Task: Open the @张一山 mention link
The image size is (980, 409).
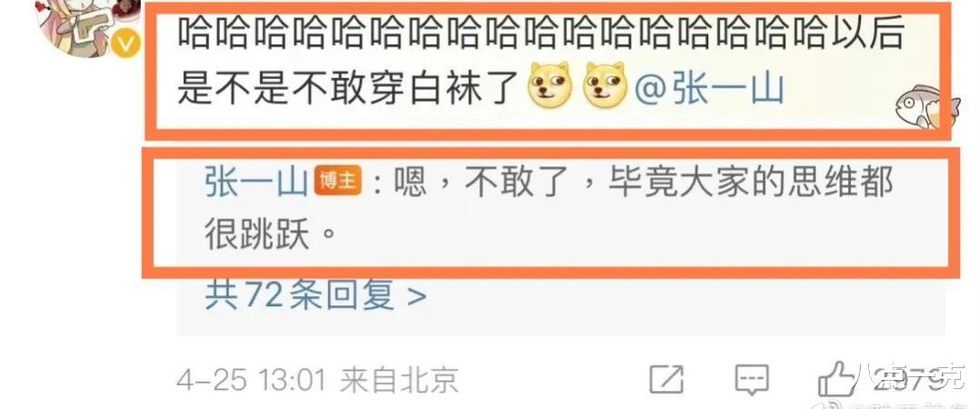Action: point(709,86)
